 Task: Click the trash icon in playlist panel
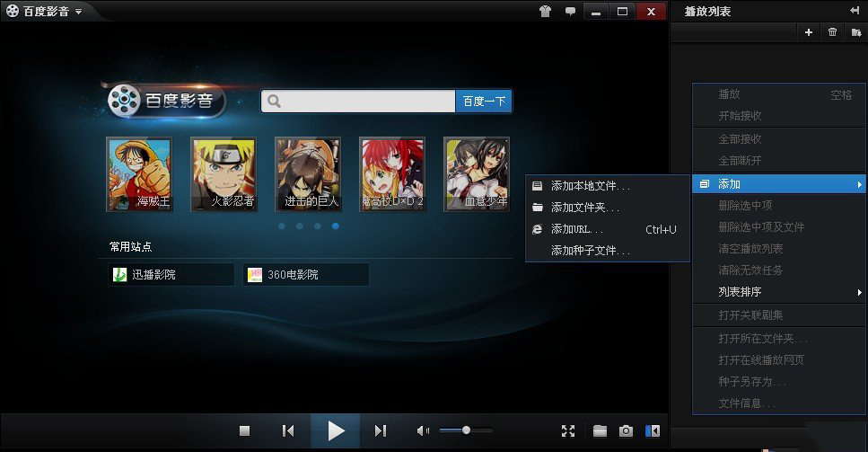832,32
